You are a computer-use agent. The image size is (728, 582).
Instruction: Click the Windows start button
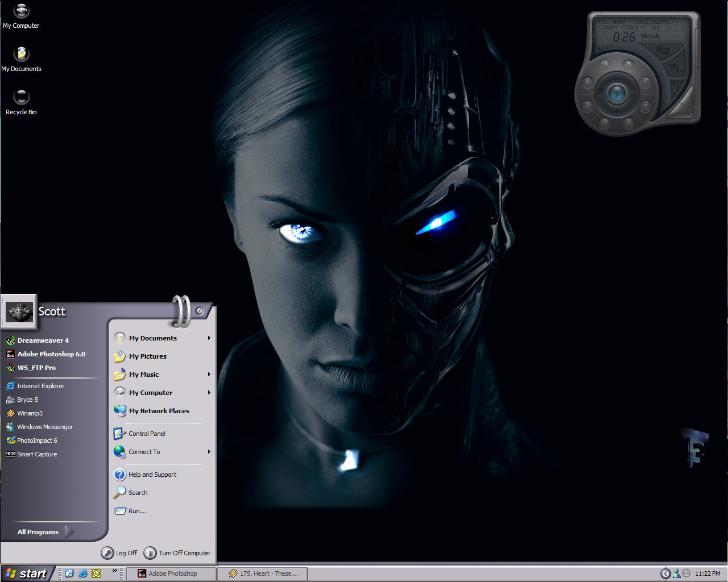(27, 573)
